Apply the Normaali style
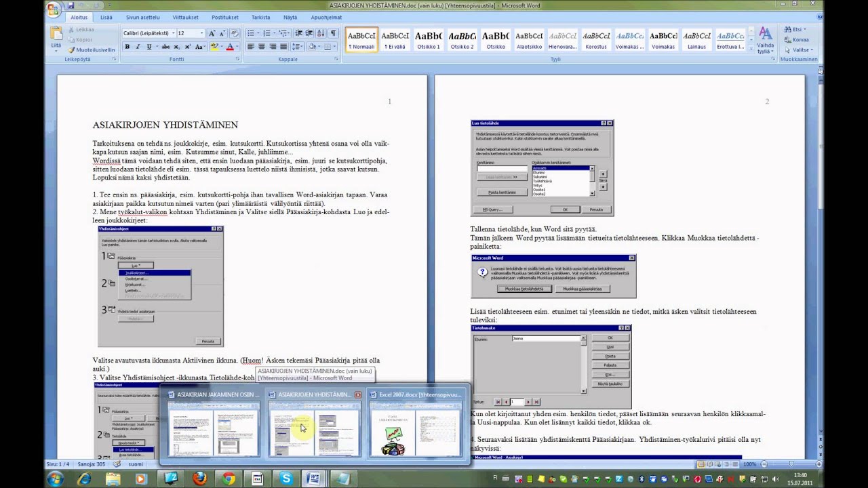 tap(361, 40)
